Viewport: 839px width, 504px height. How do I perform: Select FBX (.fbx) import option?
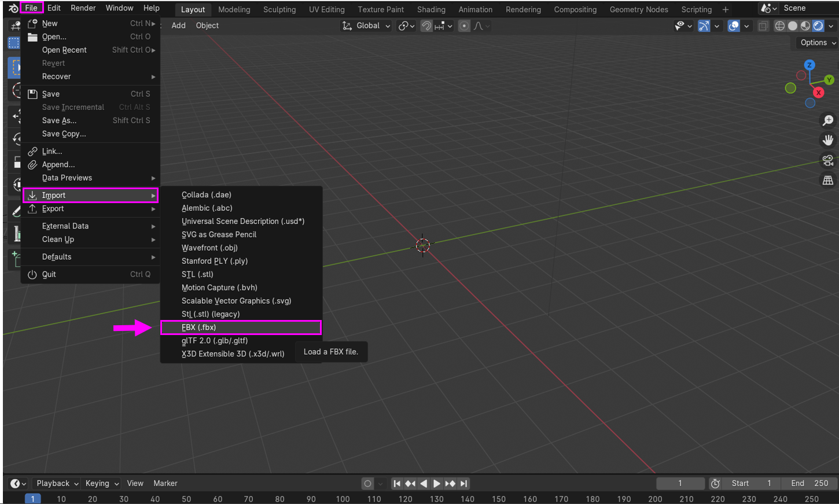coord(241,328)
